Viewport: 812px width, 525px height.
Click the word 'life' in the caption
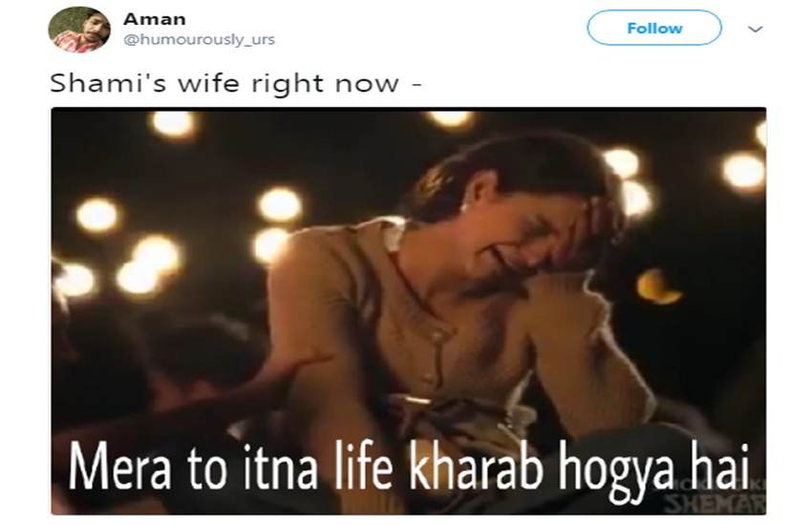[364, 464]
